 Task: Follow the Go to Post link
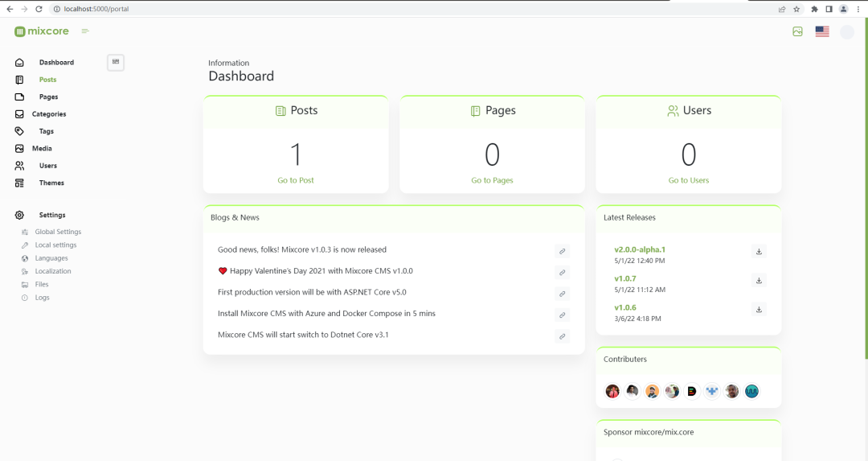point(296,180)
